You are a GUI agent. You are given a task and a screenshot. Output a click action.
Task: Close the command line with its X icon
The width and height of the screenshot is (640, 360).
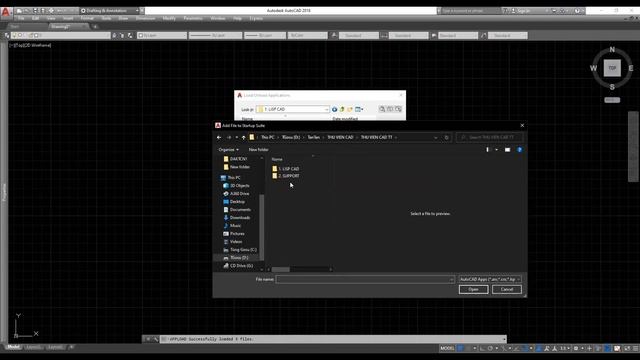point(148,339)
